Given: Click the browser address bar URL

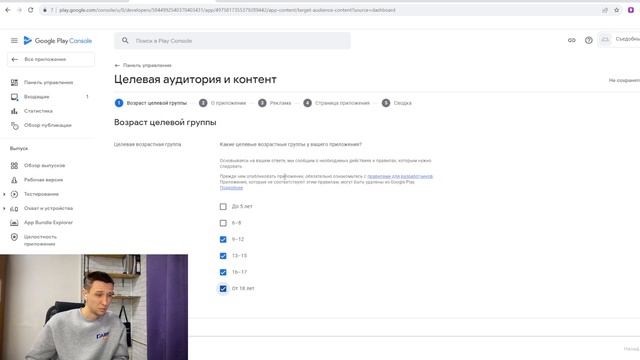Looking at the screenshot, I should (227, 10).
